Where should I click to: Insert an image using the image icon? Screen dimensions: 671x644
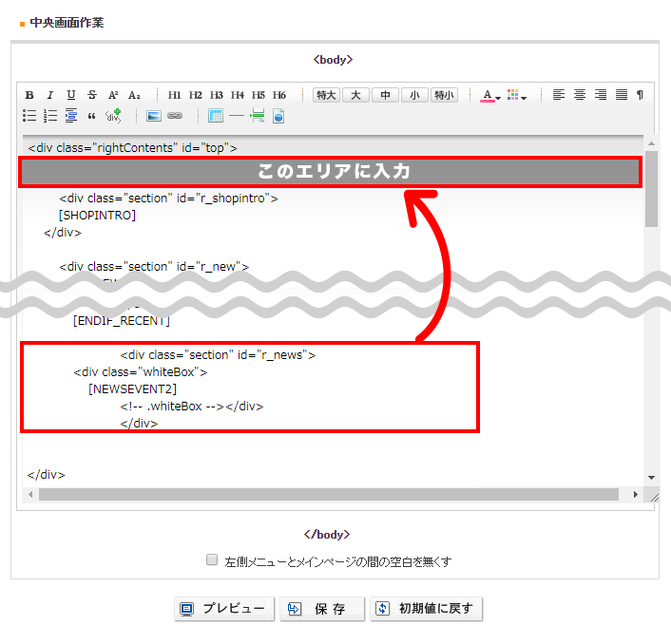pos(154,116)
